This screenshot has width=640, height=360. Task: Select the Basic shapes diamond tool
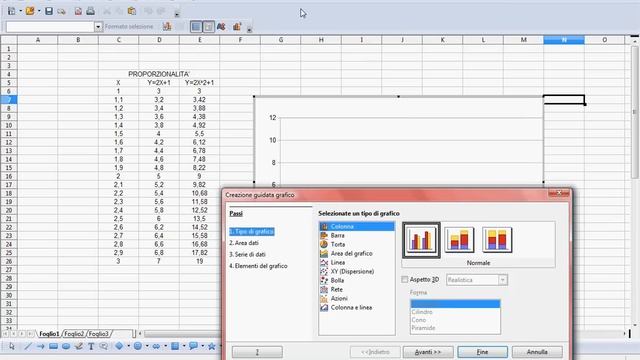[x=119, y=346]
